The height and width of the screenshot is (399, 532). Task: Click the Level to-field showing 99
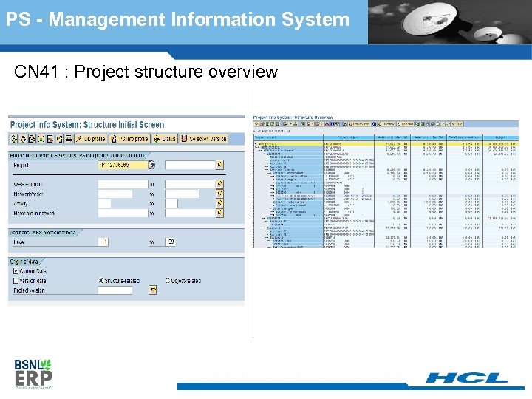(x=171, y=242)
